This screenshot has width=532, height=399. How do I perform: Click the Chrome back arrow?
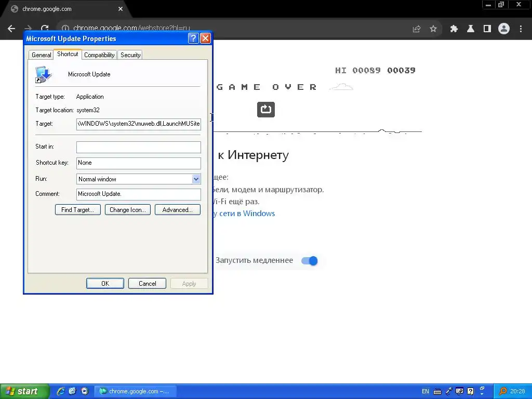[11, 29]
